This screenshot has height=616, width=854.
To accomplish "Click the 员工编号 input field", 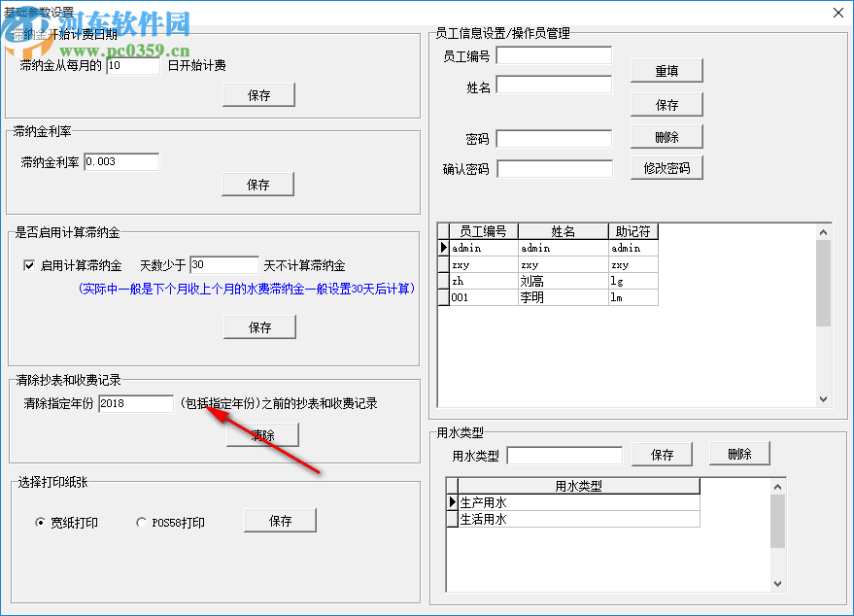I will [554, 55].
